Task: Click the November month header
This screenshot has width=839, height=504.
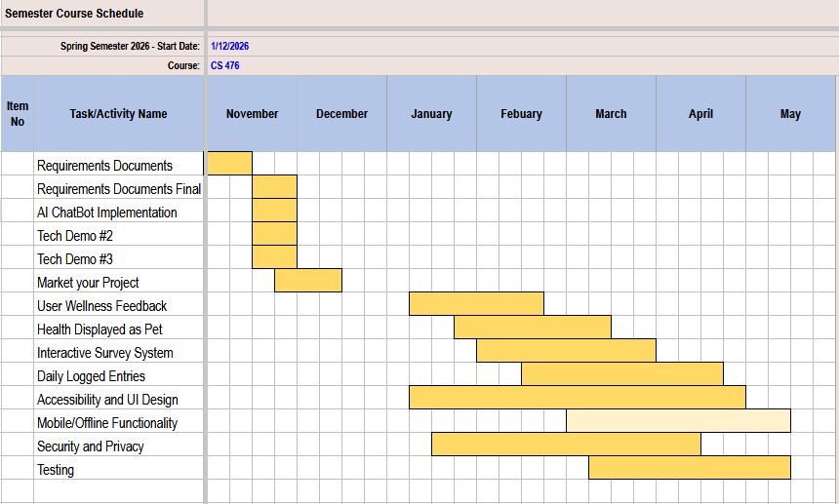Action: pyautogui.click(x=252, y=114)
